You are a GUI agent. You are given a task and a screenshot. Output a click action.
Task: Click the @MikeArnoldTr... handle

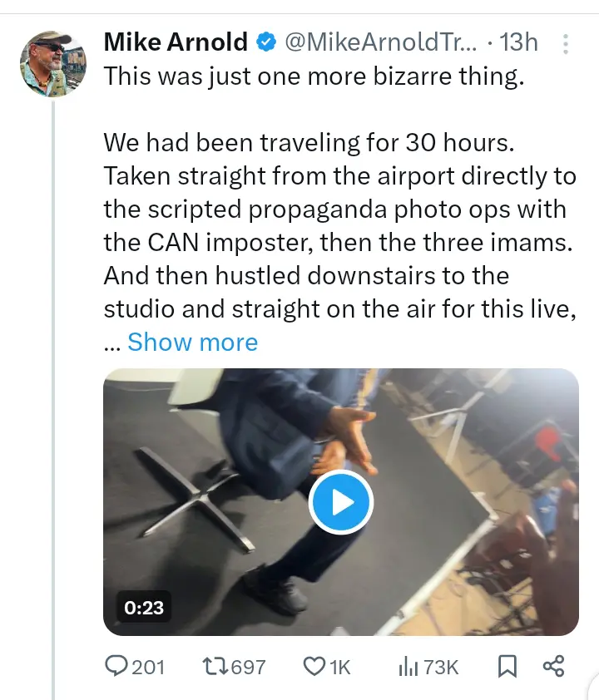382,42
